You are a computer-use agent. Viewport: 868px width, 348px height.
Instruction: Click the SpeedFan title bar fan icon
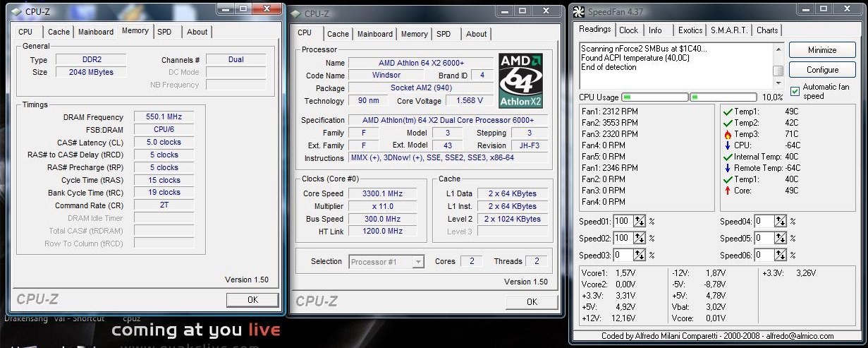(x=578, y=11)
